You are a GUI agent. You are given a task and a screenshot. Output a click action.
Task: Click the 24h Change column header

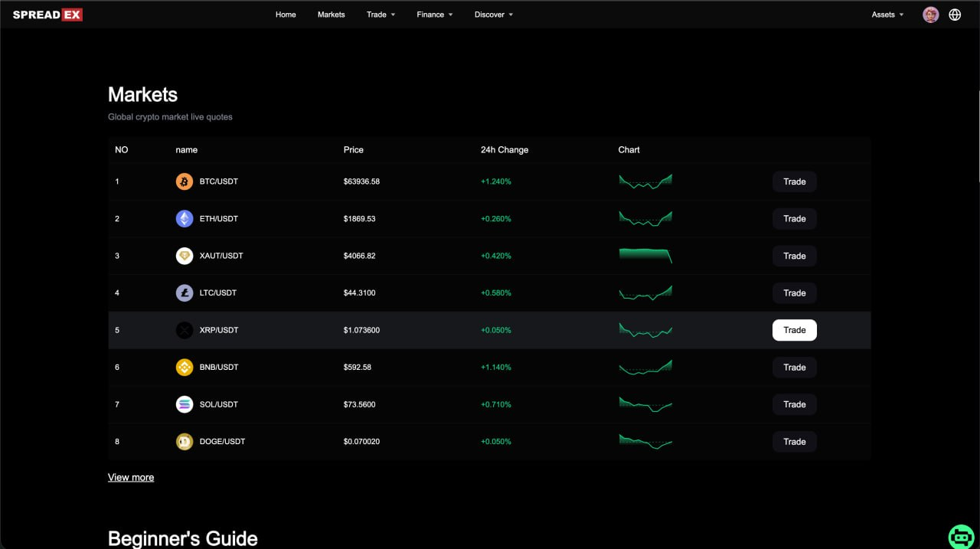coord(505,150)
